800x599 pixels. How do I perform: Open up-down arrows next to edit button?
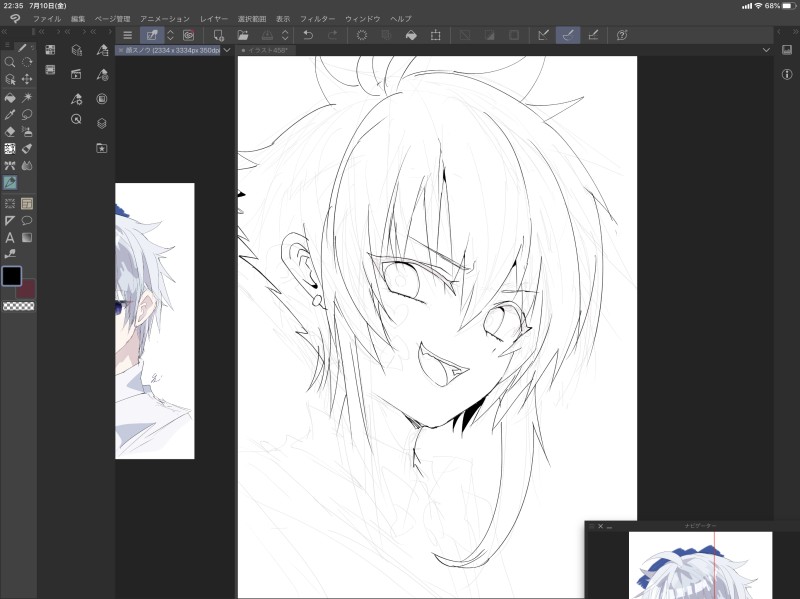point(170,35)
